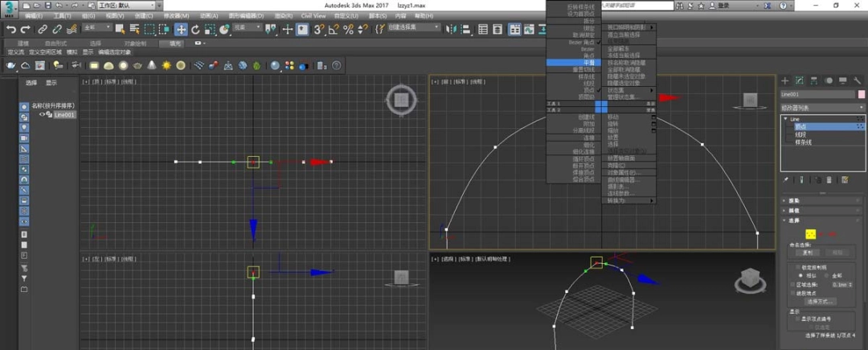This screenshot has width=868, height=350.
Task: Select the 线段 sub-object in modifier stack
Action: tap(800, 134)
